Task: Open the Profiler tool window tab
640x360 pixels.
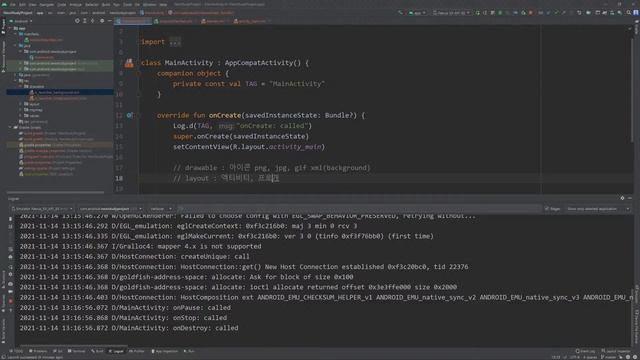Action: 137,351
